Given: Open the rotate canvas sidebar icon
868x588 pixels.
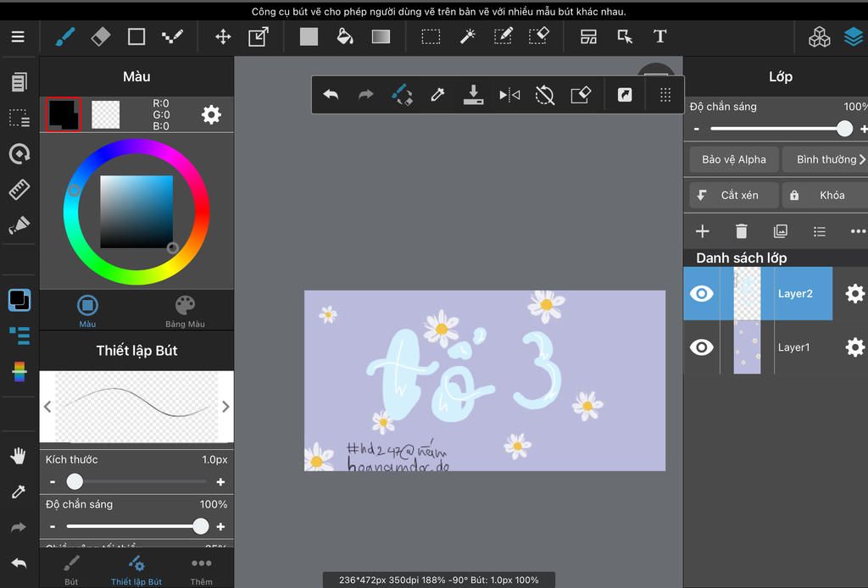Looking at the screenshot, I should coord(19,153).
